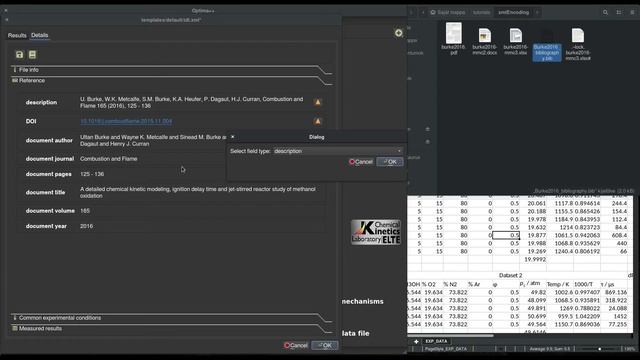The image size is (640, 360).
Task: Click warning icon in description row
Action: pyautogui.click(x=318, y=102)
